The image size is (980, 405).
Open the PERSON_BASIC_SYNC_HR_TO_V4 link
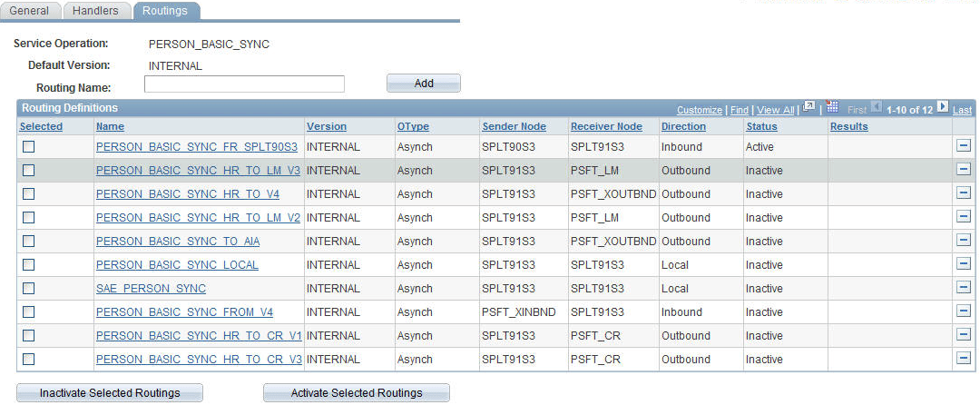point(188,194)
